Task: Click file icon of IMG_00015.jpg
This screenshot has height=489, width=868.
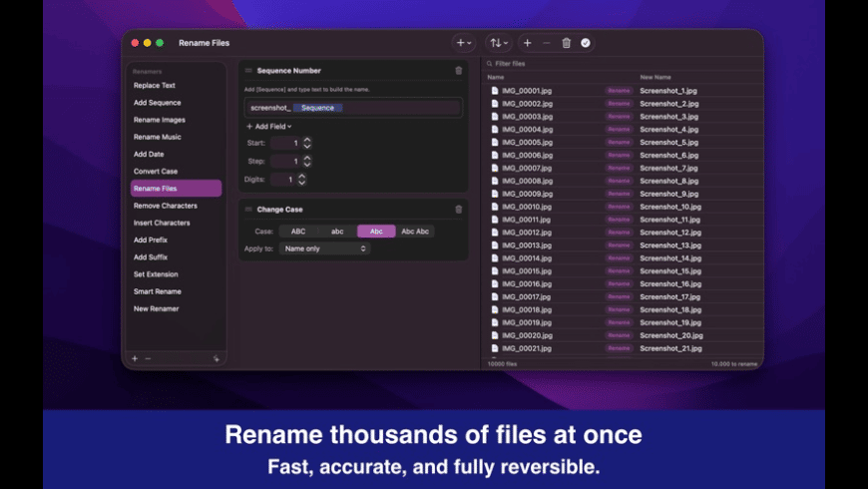Action: pyautogui.click(x=495, y=270)
